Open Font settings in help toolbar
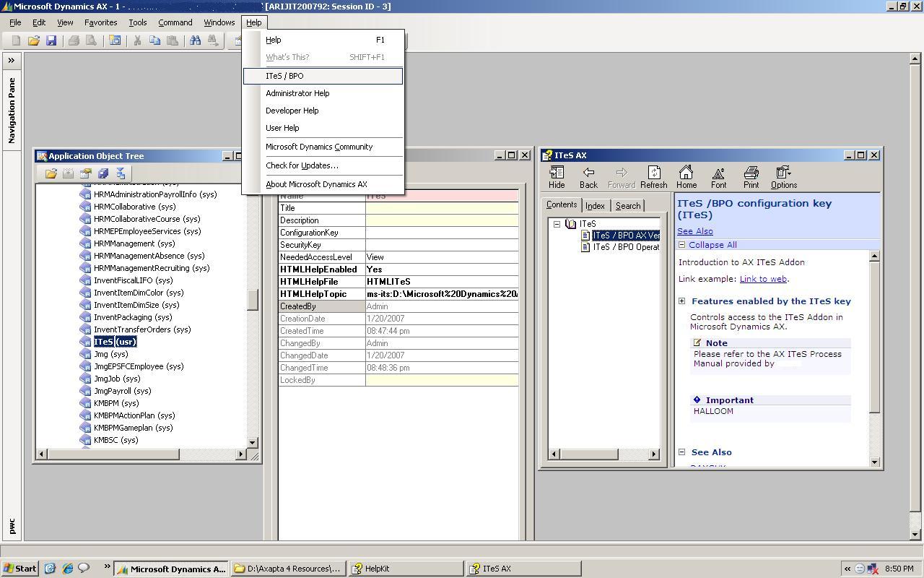Screen dimensions: 924x578 click(x=719, y=177)
